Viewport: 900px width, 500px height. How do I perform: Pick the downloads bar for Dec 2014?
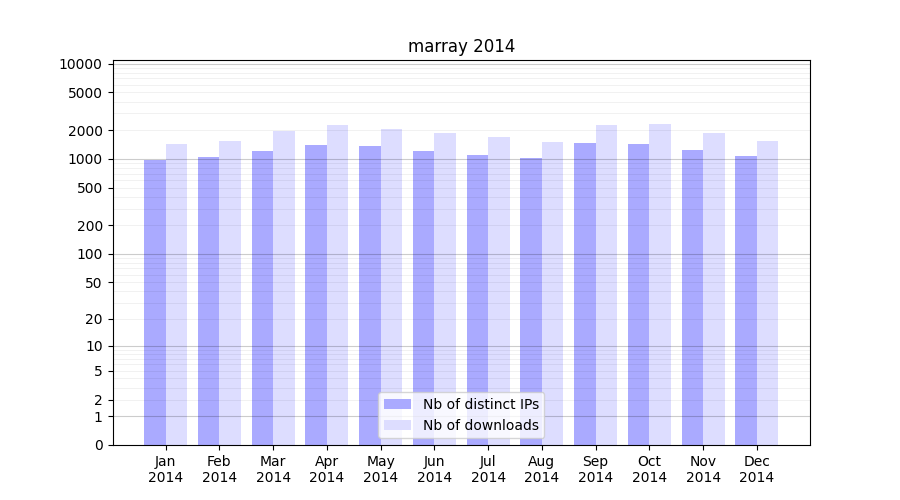(x=767, y=293)
